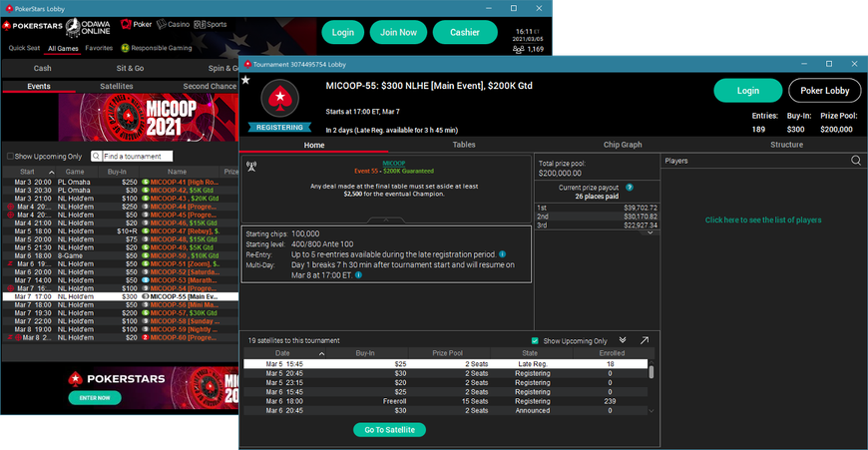Open Sports section via scoreboard icon

(200, 24)
